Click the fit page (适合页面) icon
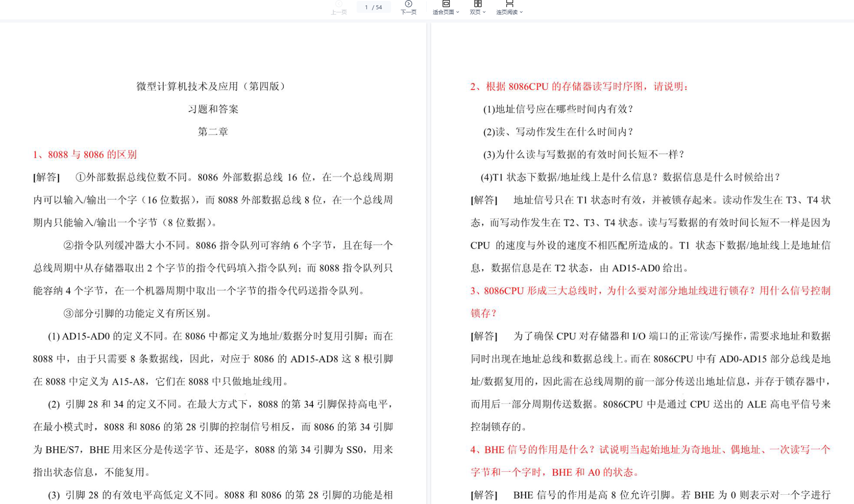Screen dimensions: 854x504 (446, 4)
